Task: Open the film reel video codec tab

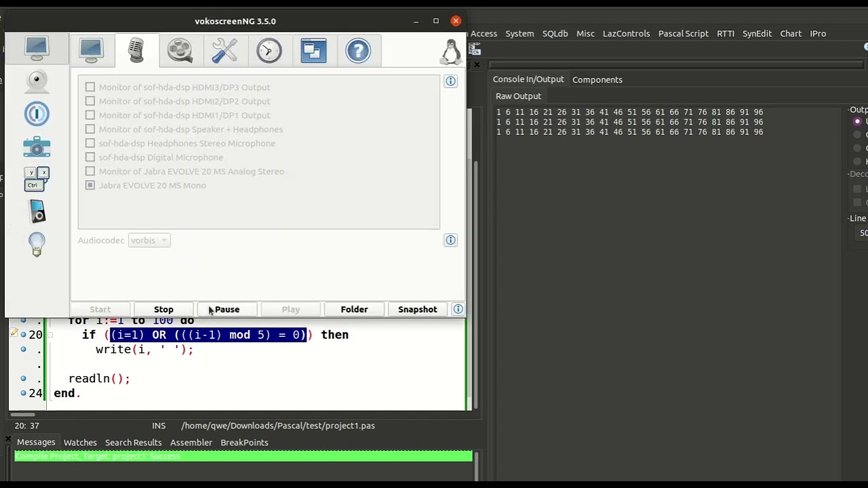Action: tap(180, 51)
